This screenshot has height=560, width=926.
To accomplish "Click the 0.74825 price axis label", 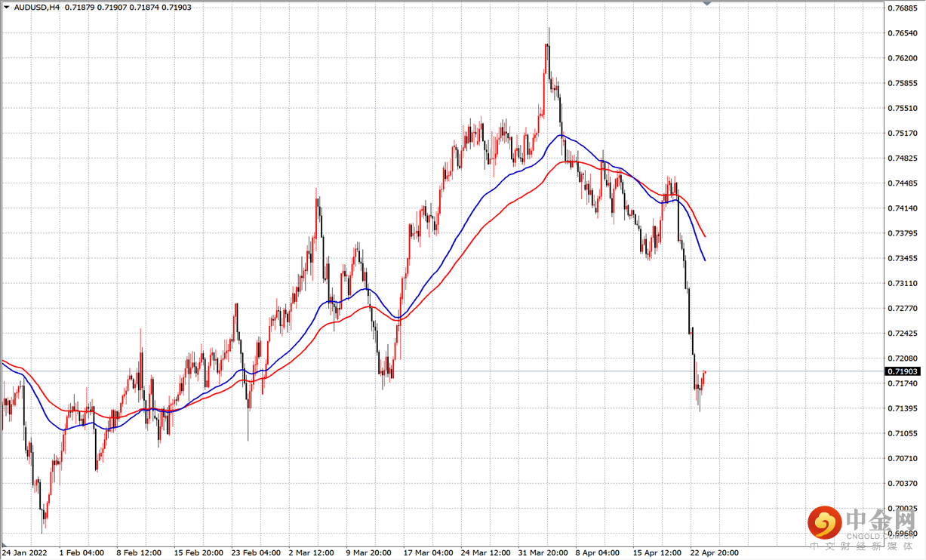I will pyautogui.click(x=903, y=158).
